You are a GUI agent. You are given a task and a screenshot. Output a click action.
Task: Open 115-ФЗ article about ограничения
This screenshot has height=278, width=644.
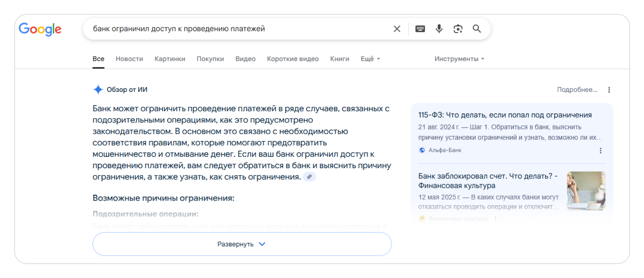[505, 115]
